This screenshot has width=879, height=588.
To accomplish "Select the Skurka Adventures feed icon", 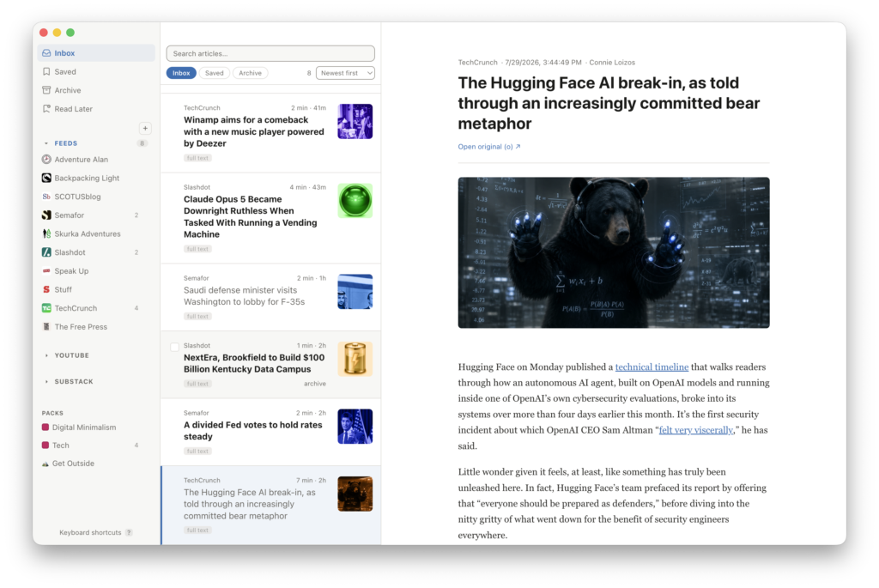I will pyautogui.click(x=46, y=233).
